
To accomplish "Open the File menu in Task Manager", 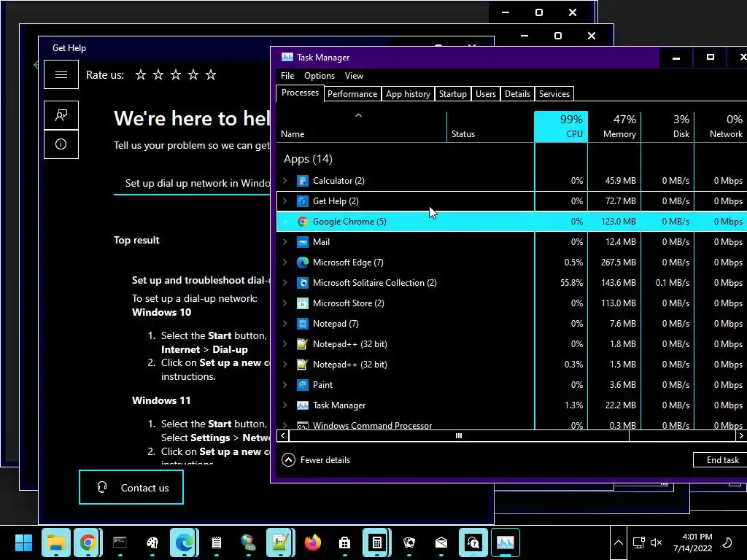I will tap(287, 76).
